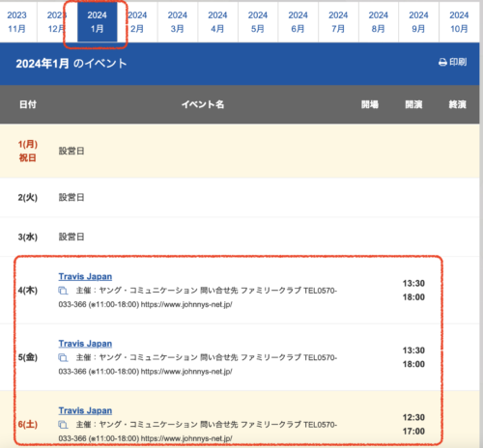Click the 日付 column header
The image size is (483, 448).
[28, 104]
